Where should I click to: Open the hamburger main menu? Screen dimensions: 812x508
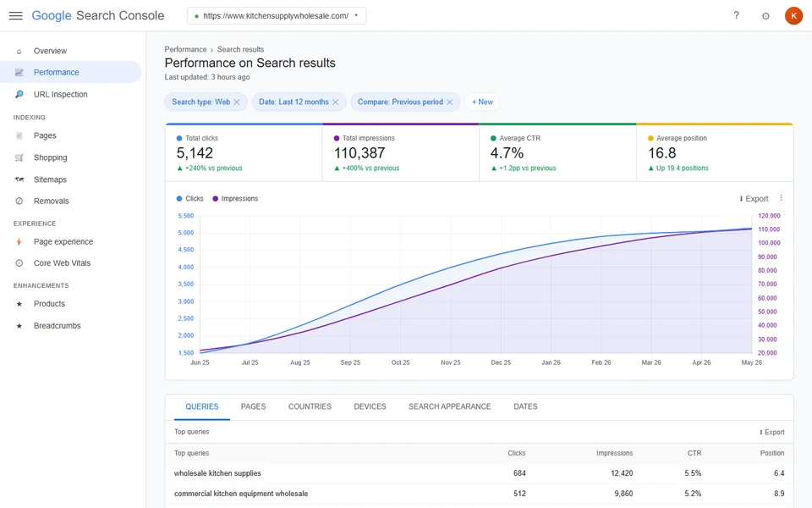click(15, 15)
